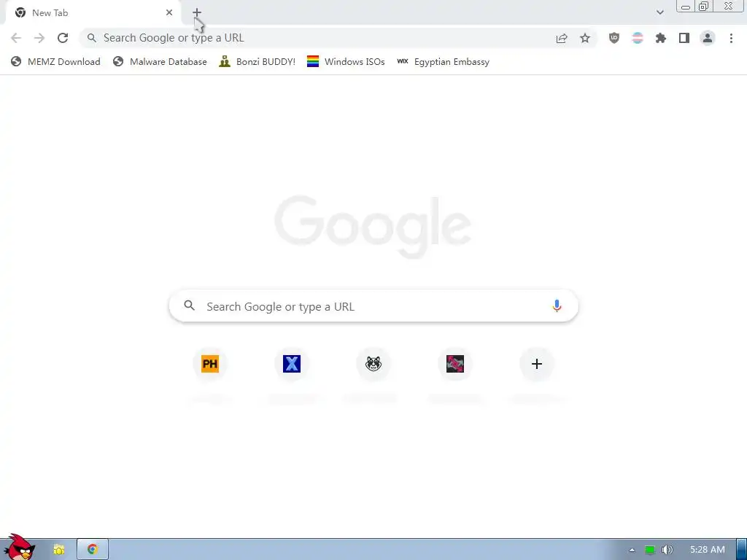Reload the page
The height and width of the screenshot is (560, 747).
click(63, 38)
